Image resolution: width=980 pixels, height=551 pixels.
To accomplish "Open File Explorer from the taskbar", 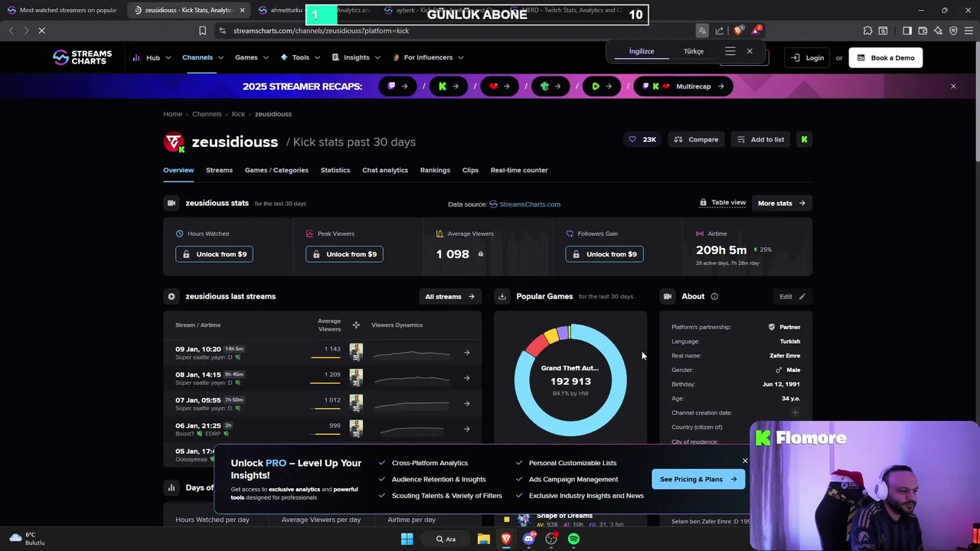I will pos(484,539).
